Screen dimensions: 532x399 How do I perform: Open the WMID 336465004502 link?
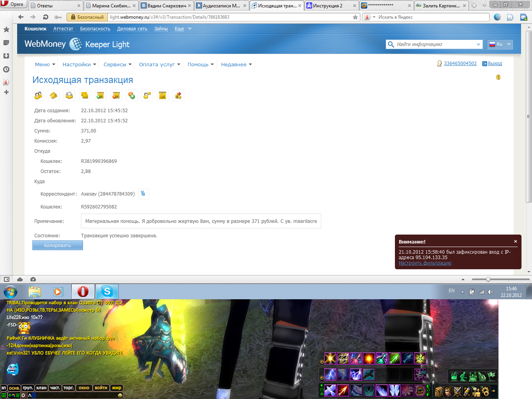pos(460,64)
